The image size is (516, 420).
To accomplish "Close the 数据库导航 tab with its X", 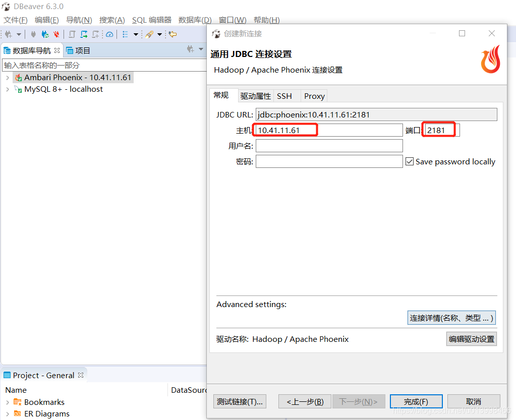I will [57, 50].
